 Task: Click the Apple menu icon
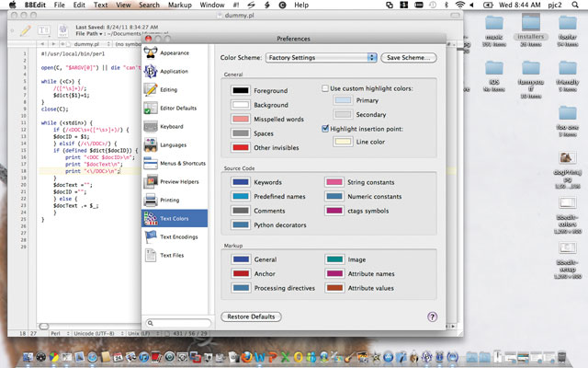pos(12,5)
